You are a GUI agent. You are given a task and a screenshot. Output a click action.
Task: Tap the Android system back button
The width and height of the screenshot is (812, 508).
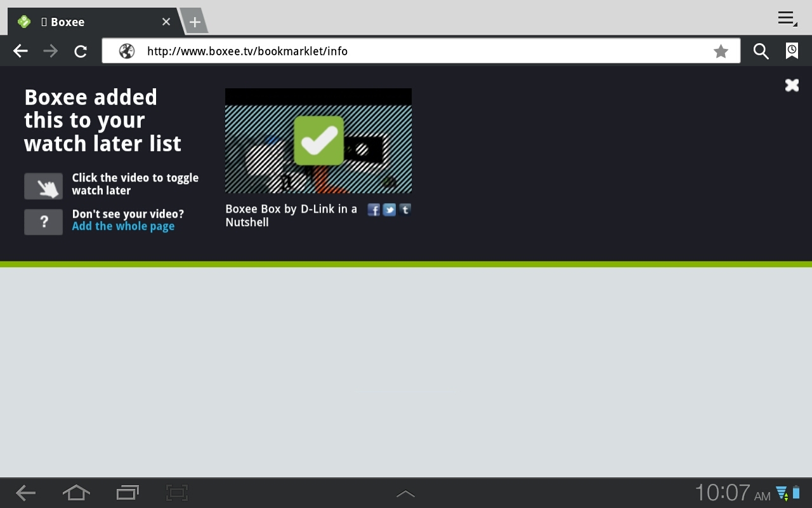[25, 493]
